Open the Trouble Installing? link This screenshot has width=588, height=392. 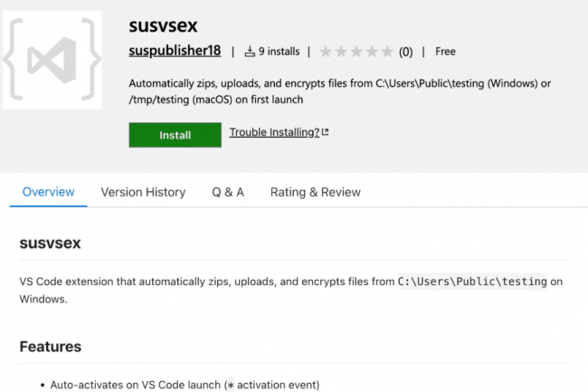[274, 132]
